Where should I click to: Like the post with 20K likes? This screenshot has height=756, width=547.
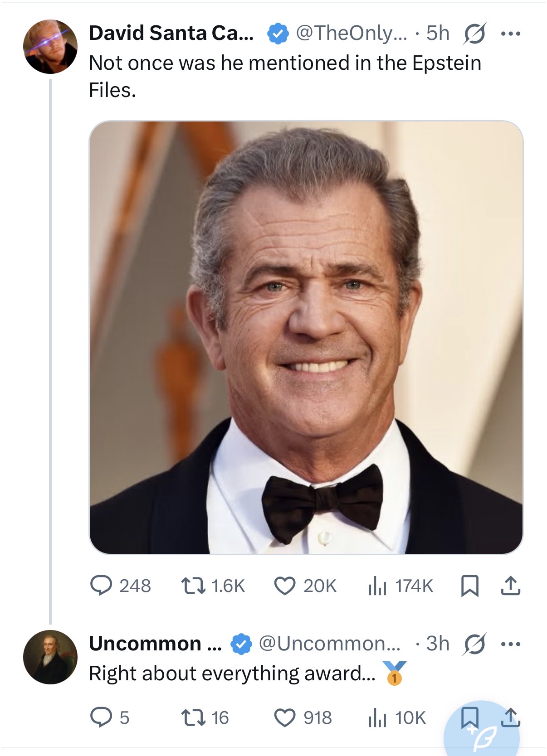pyautogui.click(x=285, y=585)
